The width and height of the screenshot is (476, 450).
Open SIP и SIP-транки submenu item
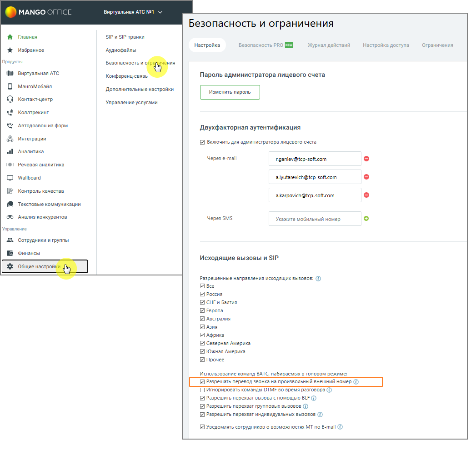[125, 37]
